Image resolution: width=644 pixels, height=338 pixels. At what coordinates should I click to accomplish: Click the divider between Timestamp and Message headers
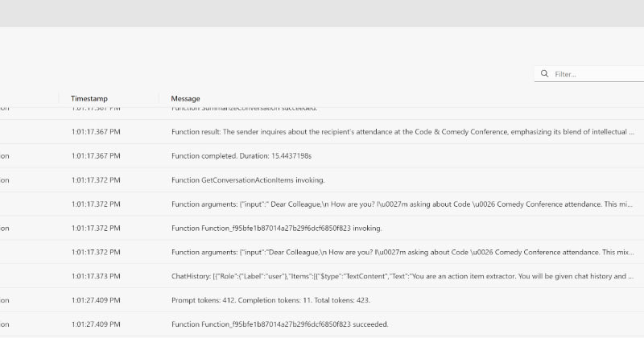[159, 98]
